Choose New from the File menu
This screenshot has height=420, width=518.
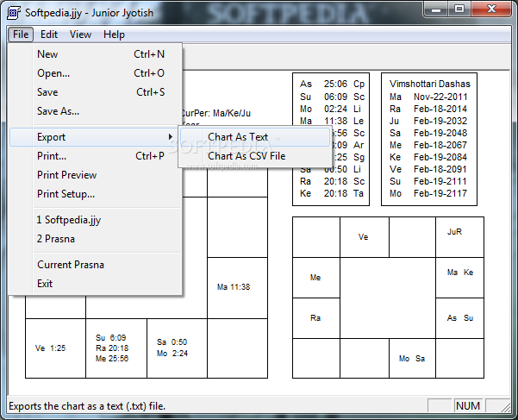pos(95,54)
